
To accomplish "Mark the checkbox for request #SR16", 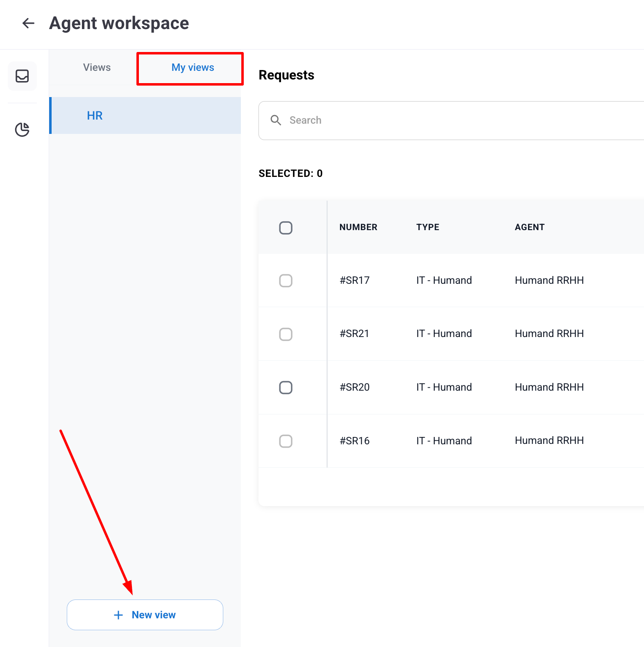I will [x=286, y=441].
